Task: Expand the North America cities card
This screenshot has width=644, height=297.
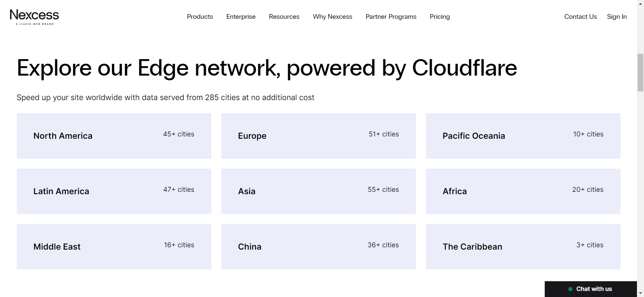Action: (x=114, y=136)
